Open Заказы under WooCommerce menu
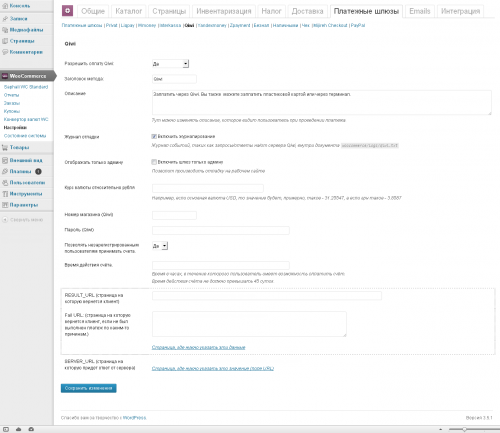Screen dimensions: 500x433 click(x=12, y=103)
